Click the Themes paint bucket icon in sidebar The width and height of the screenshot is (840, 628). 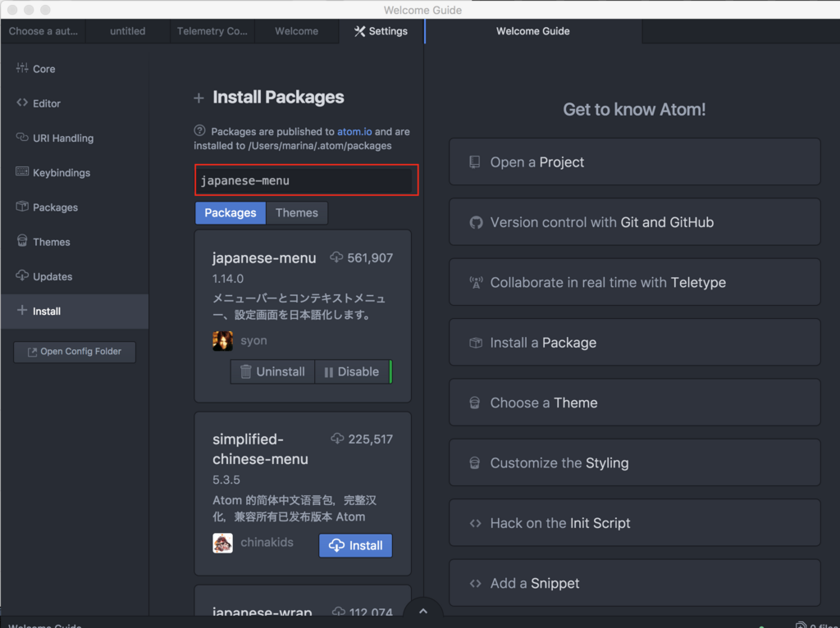pyautogui.click(x=22, y=240)
